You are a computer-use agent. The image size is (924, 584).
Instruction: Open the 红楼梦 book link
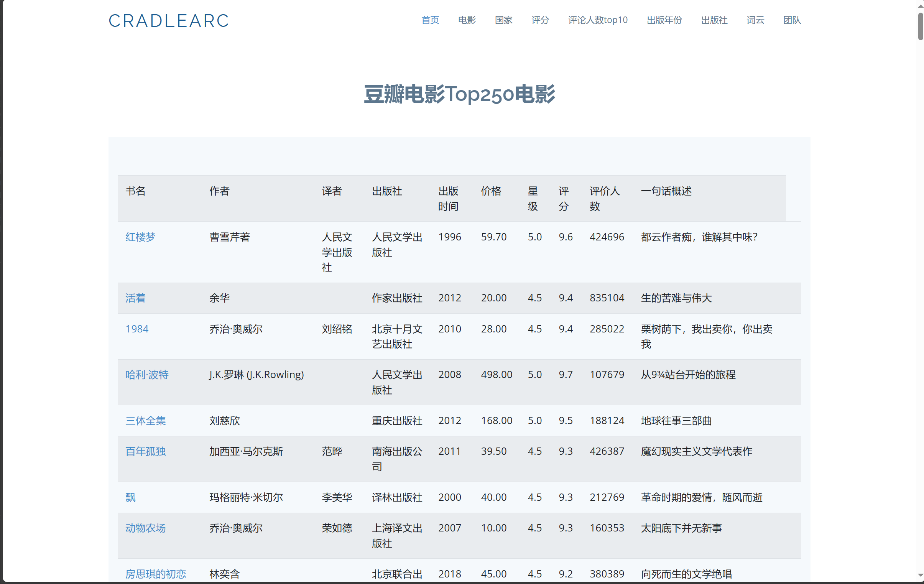point(140,237)
